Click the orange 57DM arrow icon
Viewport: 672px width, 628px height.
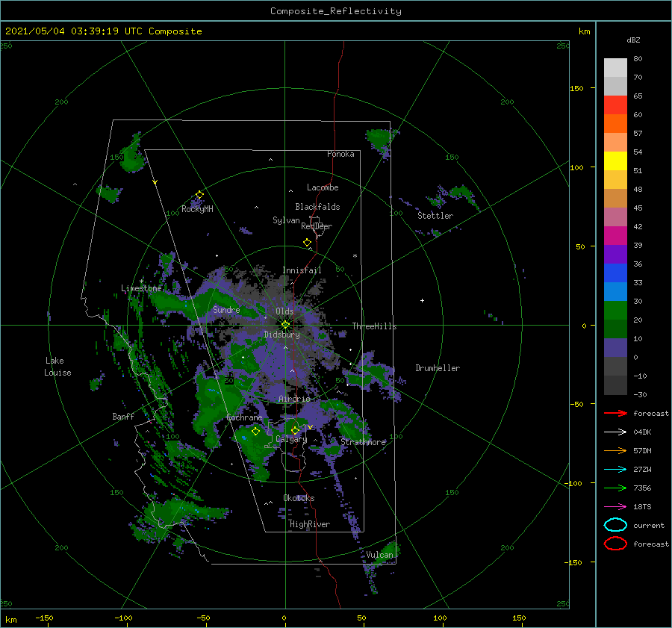point(615,450)
